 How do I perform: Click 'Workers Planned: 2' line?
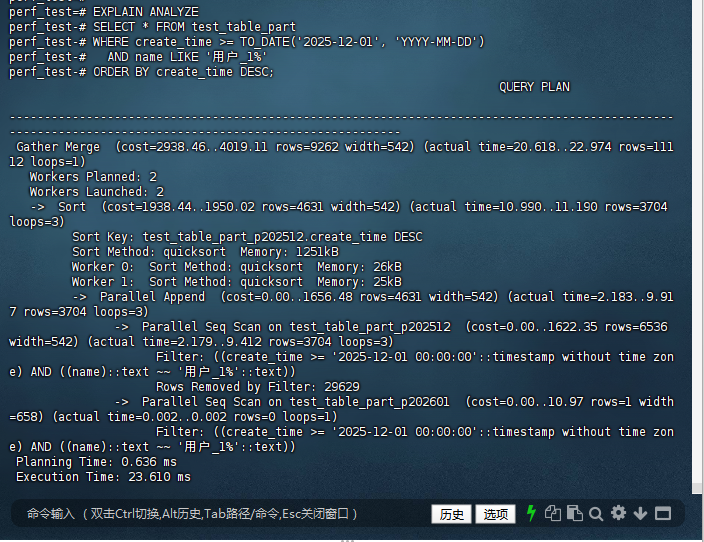tap(93, 177)
